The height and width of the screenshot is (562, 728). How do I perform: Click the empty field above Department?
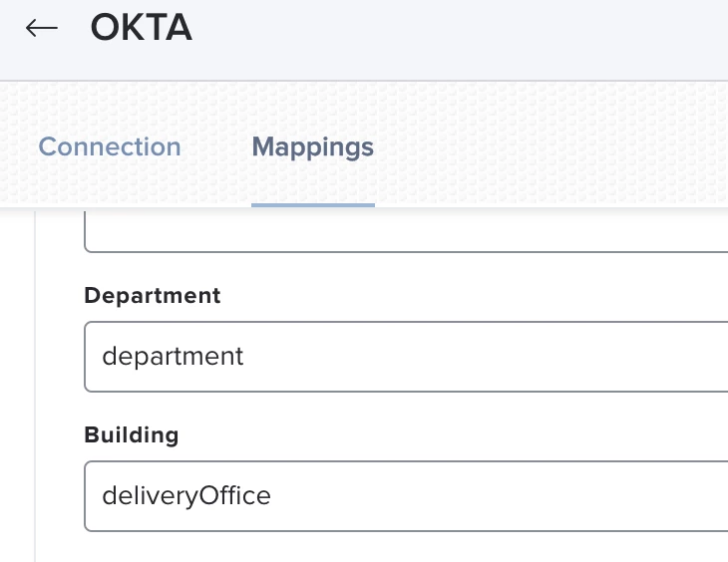click(x=406, y=230)
